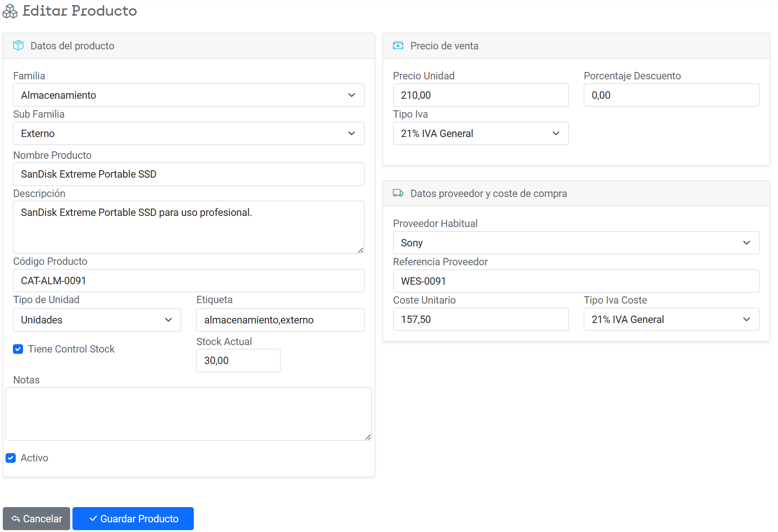This screenshot has height=532, width=778.
Task: Select the Código Producto field CAT-ALM-0091
Action: point(189,281)
